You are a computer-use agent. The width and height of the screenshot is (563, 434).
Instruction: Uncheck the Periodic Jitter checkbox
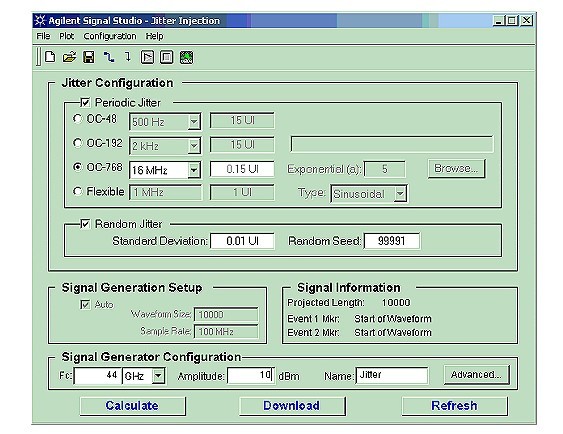pos(85,103)
